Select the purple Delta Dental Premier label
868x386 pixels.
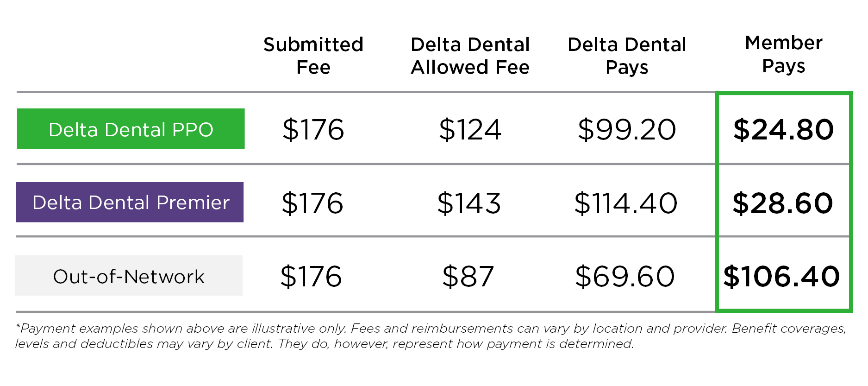130,202
